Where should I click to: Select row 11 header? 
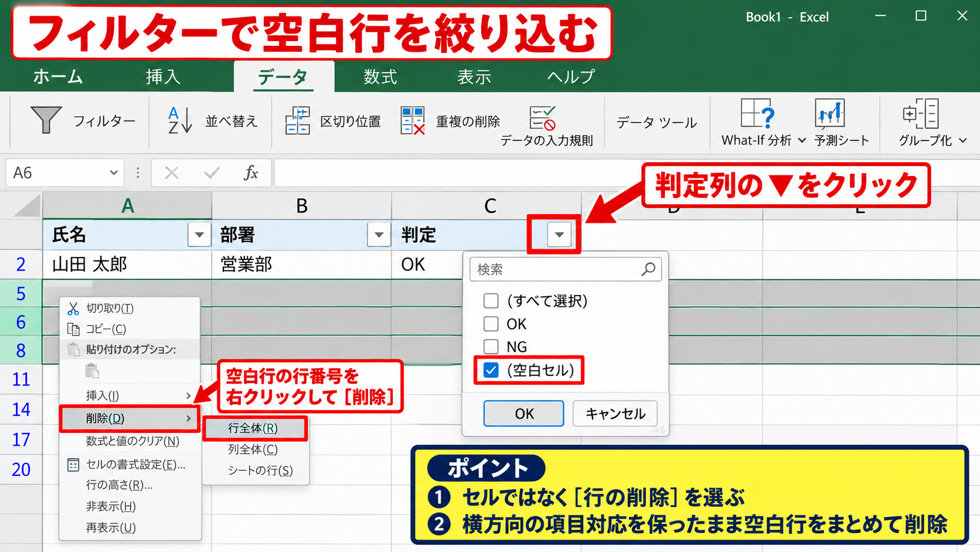21,380
